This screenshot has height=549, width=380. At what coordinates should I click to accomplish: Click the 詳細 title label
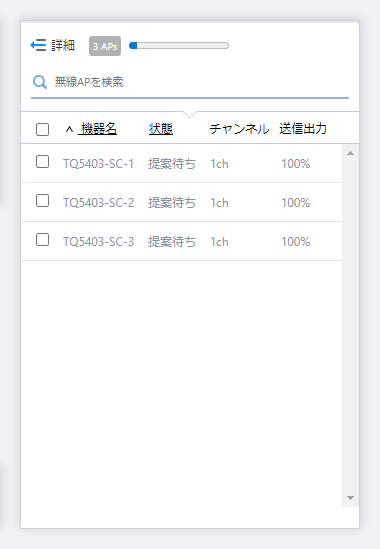63,45
